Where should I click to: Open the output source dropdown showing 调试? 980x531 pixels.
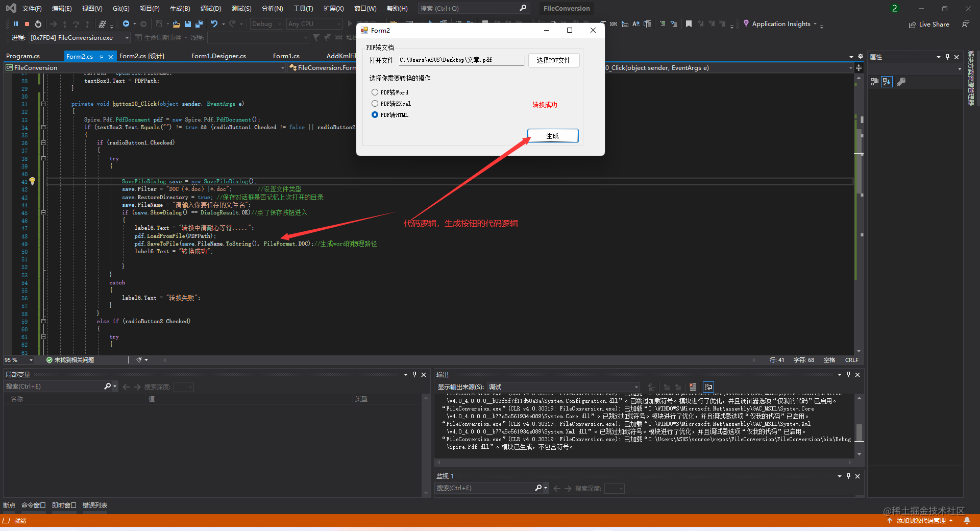[563, 387]
